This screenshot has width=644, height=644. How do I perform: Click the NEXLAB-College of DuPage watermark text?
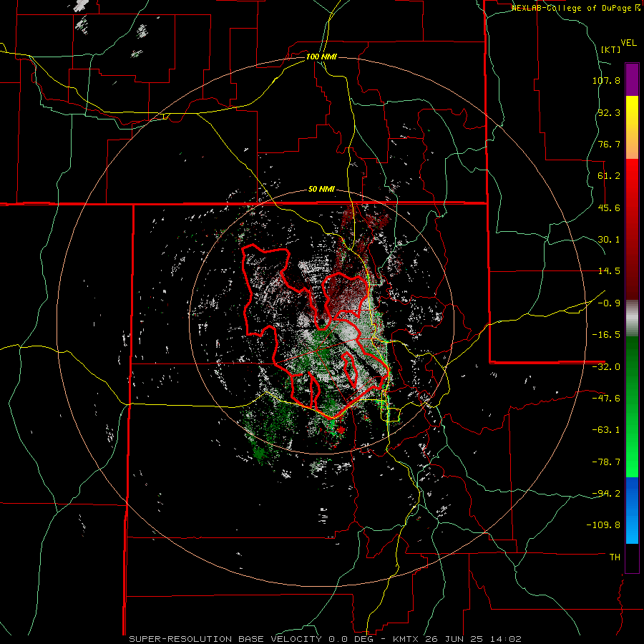coord(575,8)
